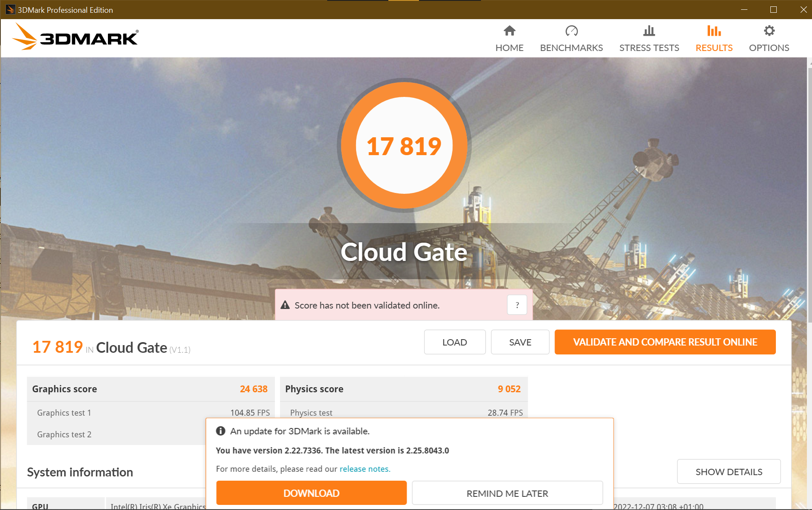Maximize the 3DMark window
Screen dimensions: 812x510
pos(773,9)
